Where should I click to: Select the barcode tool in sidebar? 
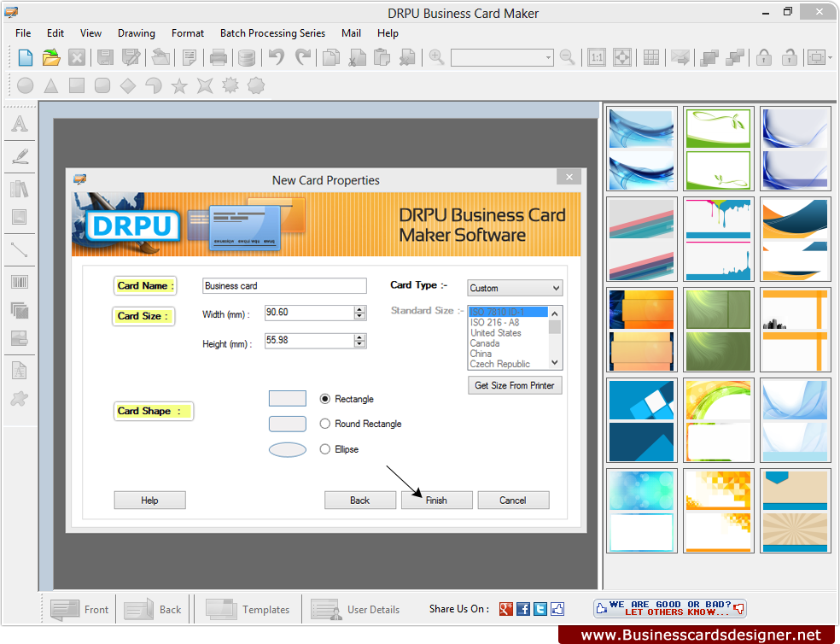pyautogui.click(x=20, y=282)
